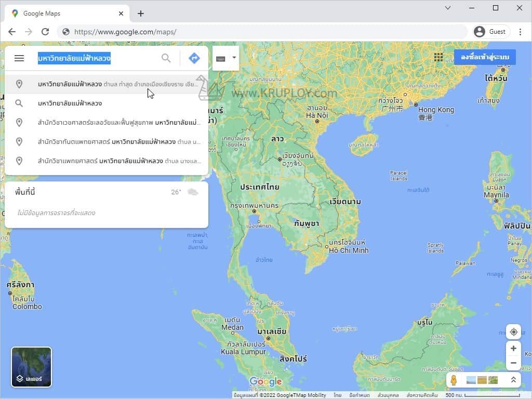Click the Street View pegman icon
532x399 pixels.
point(454,380)
